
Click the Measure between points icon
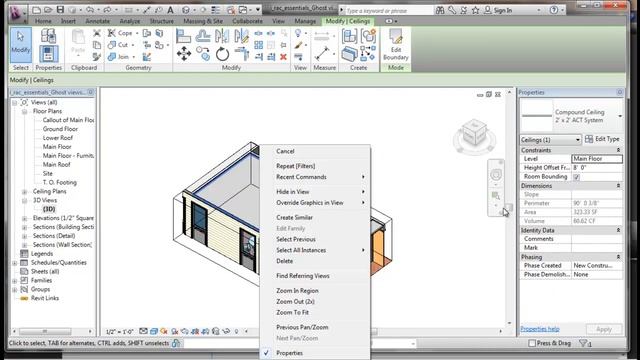tap(322, 54)
